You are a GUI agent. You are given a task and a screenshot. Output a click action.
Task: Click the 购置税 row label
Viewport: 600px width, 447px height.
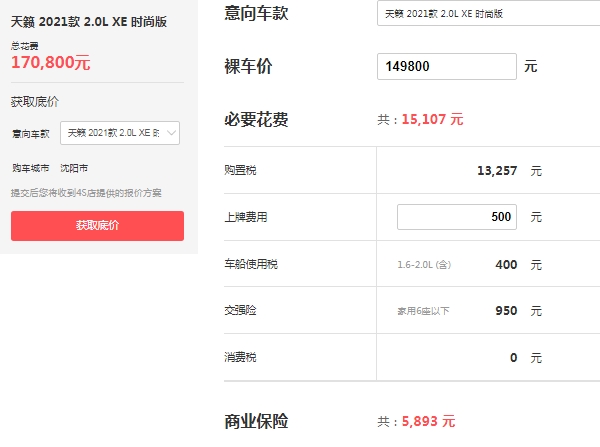(x=241, y=171)
